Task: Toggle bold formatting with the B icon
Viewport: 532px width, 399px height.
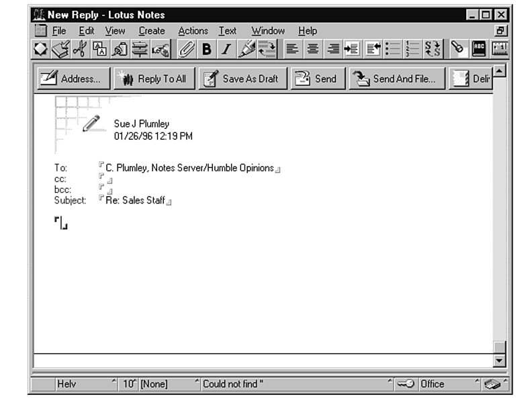Action: coord(206,49)
